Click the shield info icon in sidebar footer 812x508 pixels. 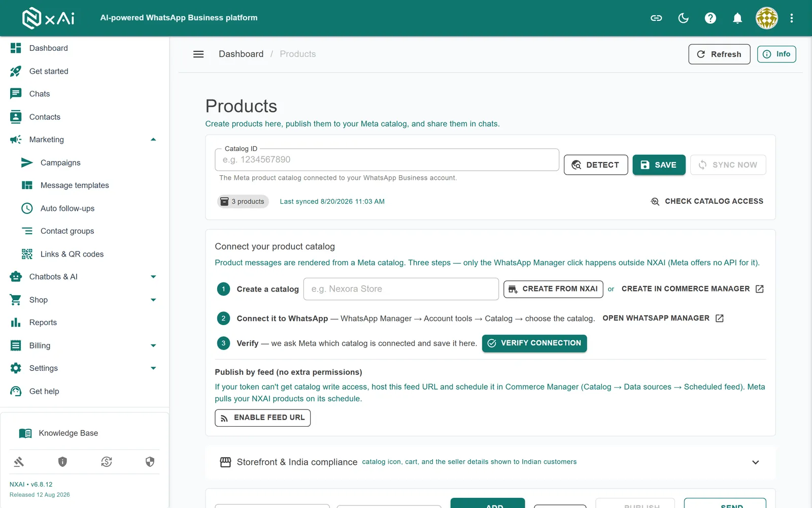pos(62,462)
